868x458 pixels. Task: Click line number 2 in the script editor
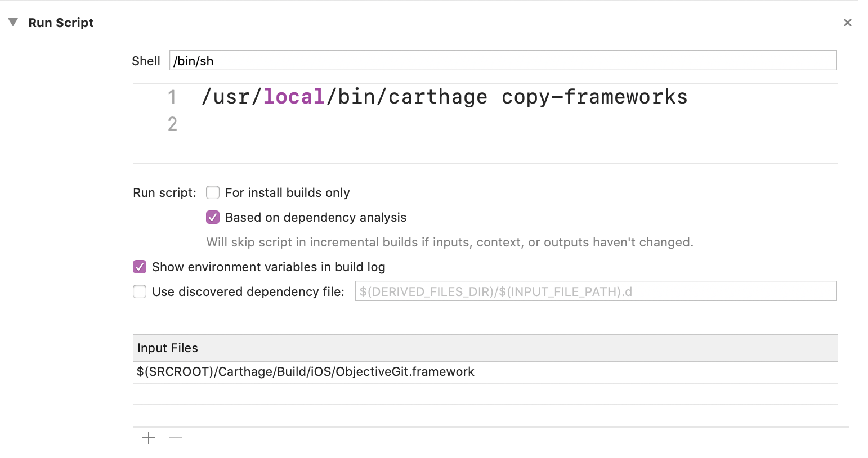pyautogui.click(x=172, y=124)
